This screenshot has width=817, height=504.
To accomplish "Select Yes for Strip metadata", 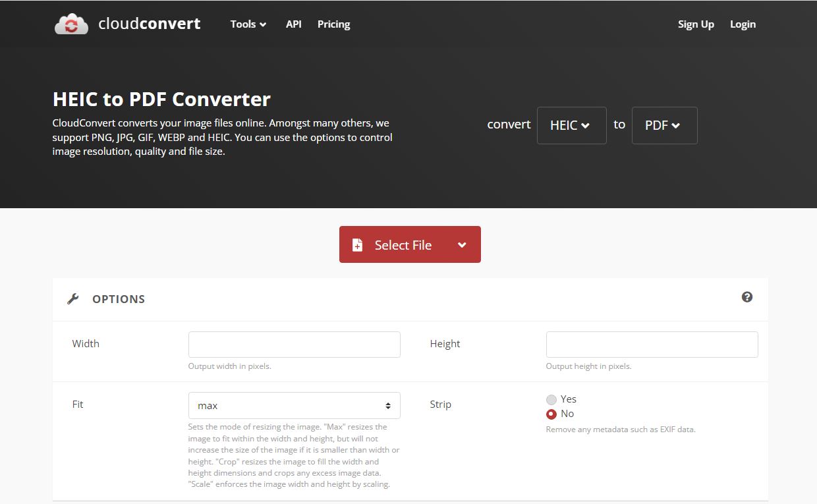I will (x=551, y=399).
